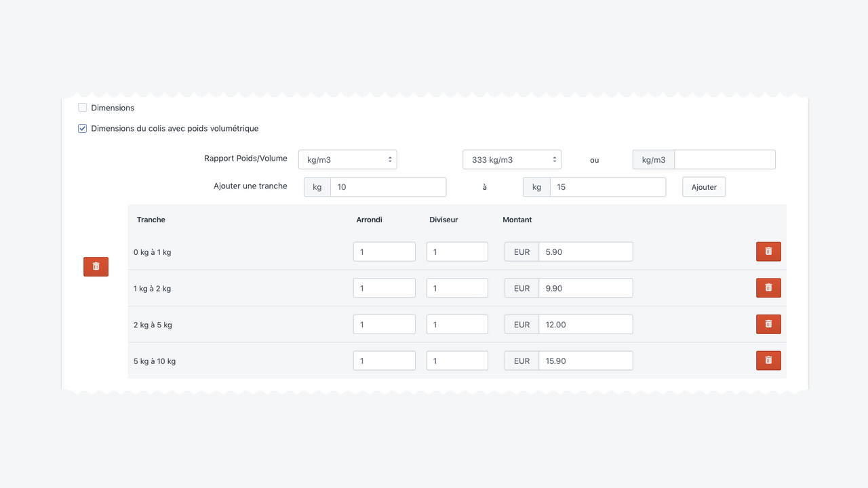
Task: Click the '0 kg à 1 kg' row label
Action: [152, 252]
